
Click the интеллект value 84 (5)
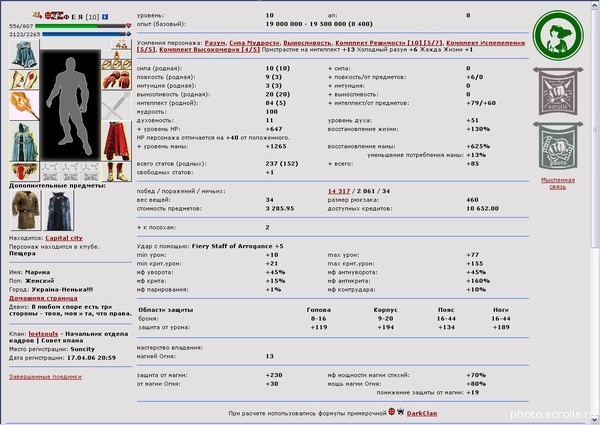(x=275, y=103)
